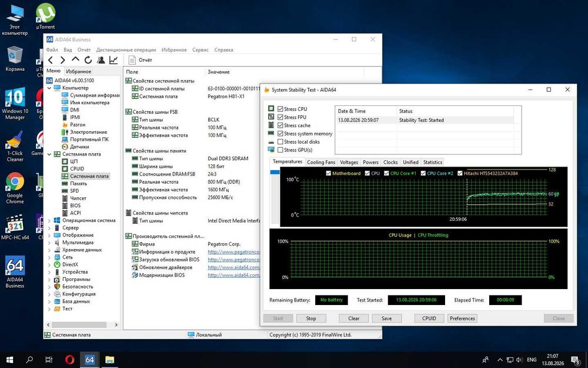Expand the Тест tree node
Viewport: 588px width, 368px height.
(x=49, y=309)
